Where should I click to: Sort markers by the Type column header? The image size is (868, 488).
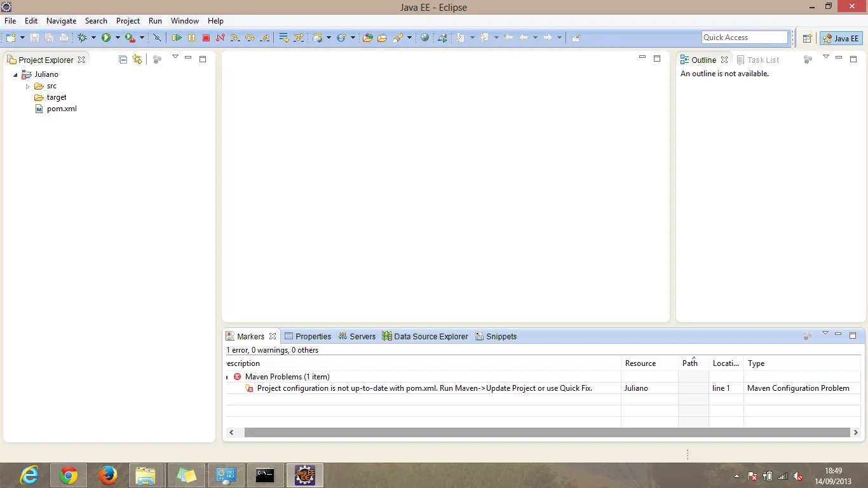(802, 363)
